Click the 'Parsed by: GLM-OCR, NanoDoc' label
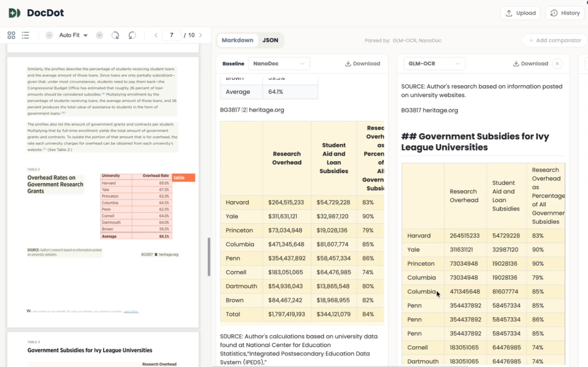Screen dimensions: 588x367 403,40
